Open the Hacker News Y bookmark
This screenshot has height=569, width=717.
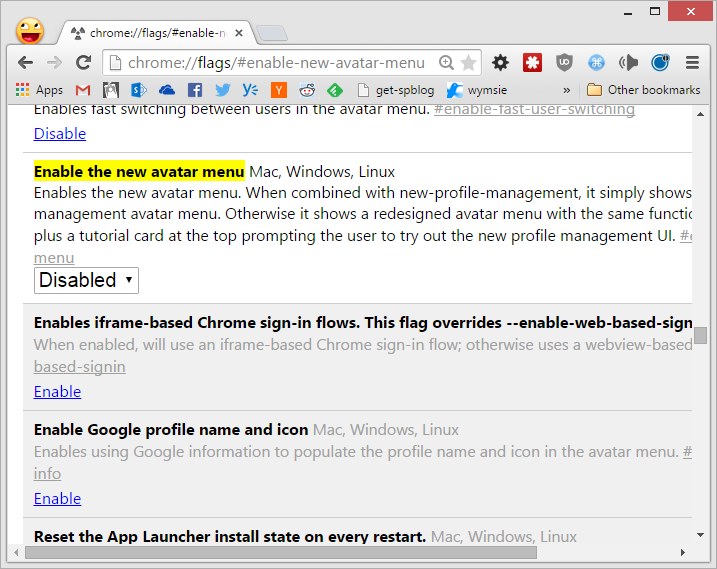coord(279,90)
